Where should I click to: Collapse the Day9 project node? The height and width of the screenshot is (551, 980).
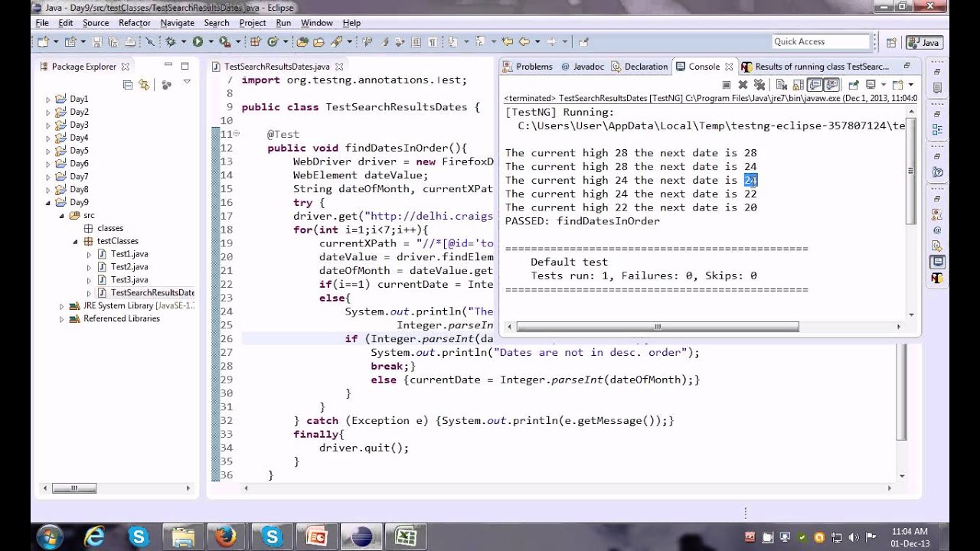coord(47,203)
